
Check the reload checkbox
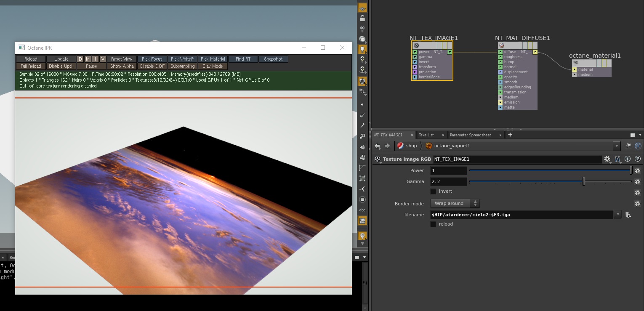434,224
